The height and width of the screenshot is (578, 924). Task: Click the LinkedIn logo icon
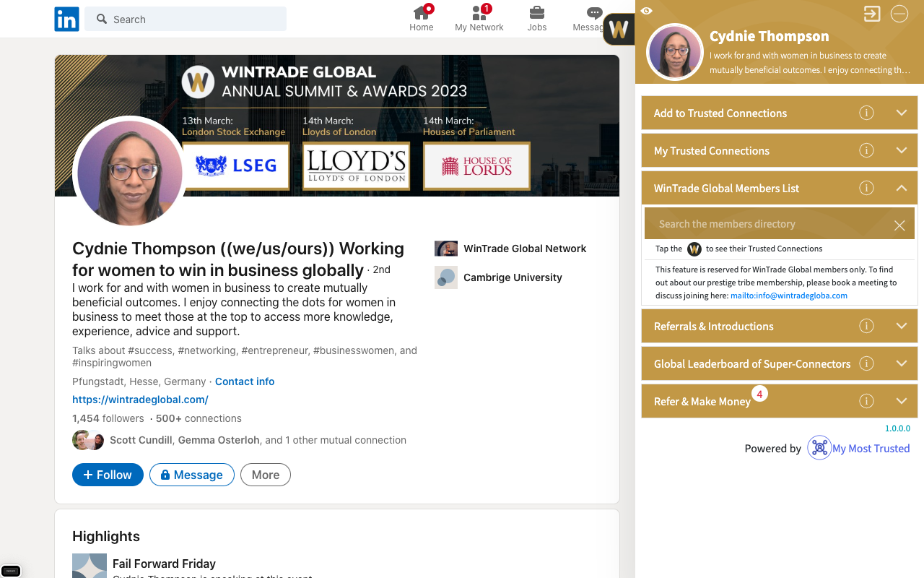[x=66, y=19]
